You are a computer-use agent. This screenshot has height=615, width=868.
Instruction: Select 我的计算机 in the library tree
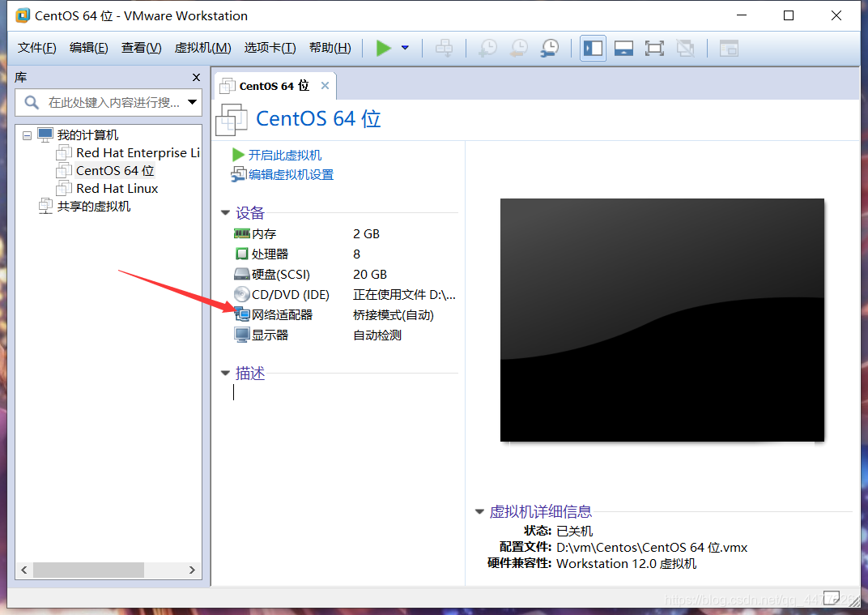(87, 135)
